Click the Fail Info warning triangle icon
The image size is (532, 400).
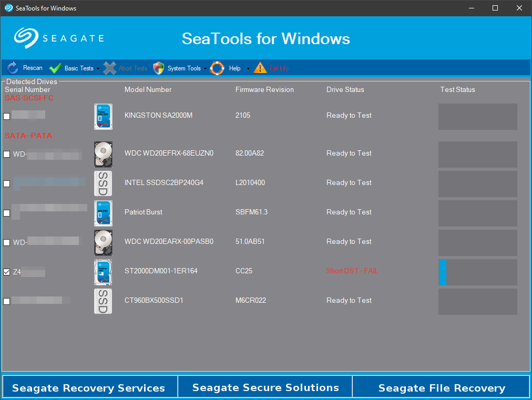tap(260, 68)
